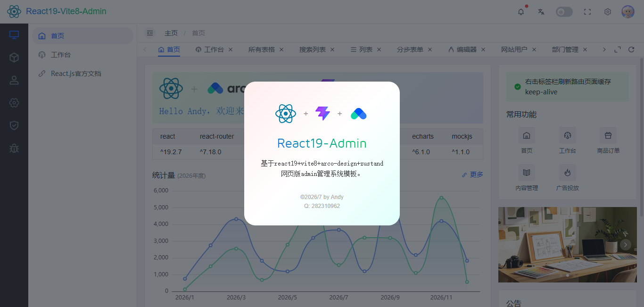The image size is (644, 307).
Task: Click Q: 282310962 text in dialog
Action: (x=322, y=206)
